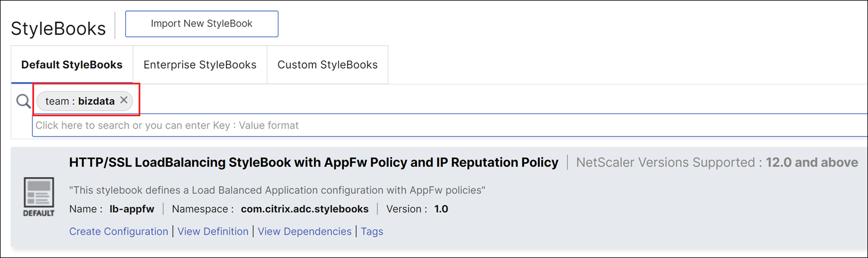This screenshot has height=258, width=868.
Task: Click the magnifier search icon
Action: (23, 101)
